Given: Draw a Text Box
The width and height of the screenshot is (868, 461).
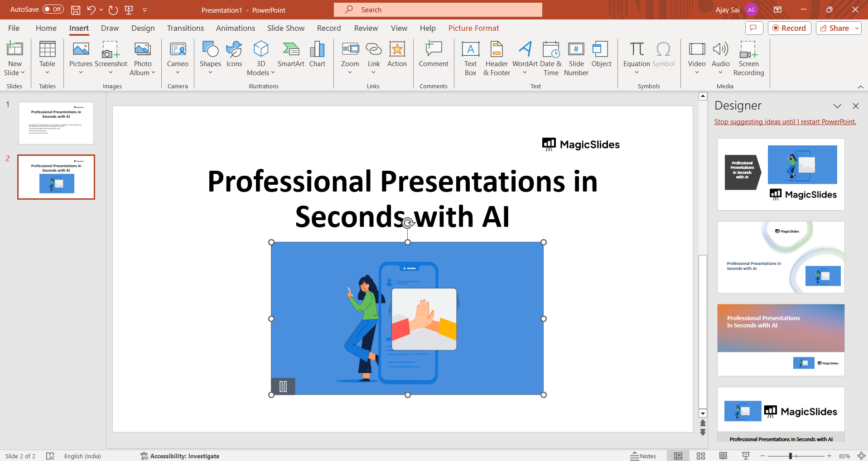Looking at the screenshot, I should coord(470,58).
